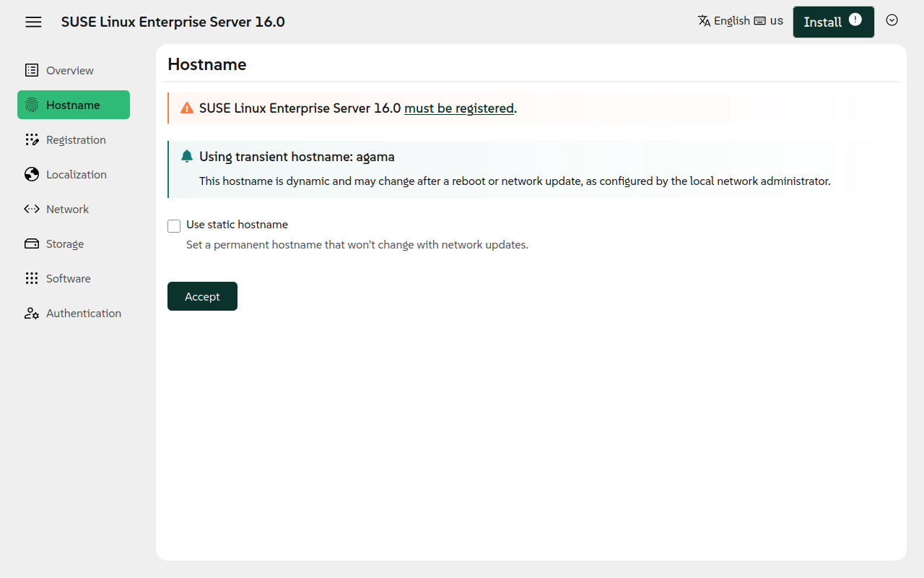The width and height of the screenshot is (924, 578).
Task: Click "Using transient hostname: agama" text
Action: coord(297,157)
